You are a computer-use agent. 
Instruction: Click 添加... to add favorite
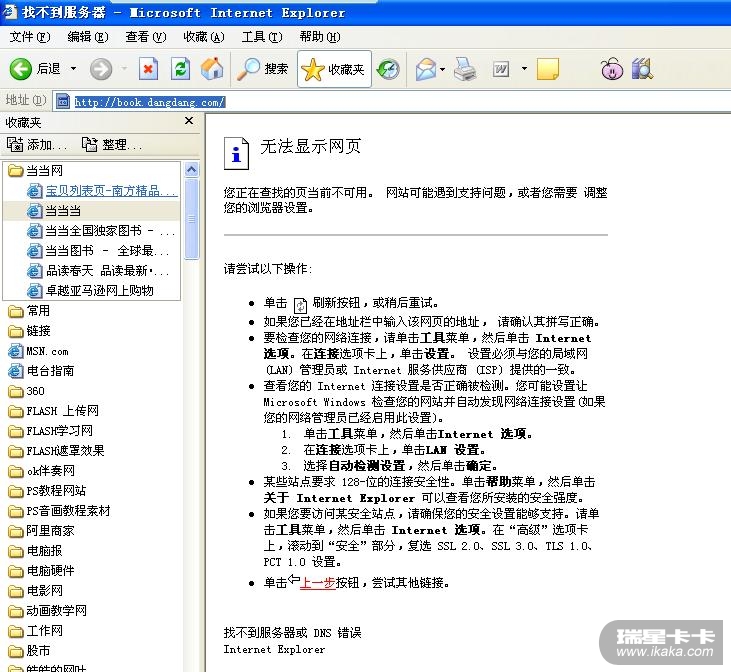(x=37, y=145)
